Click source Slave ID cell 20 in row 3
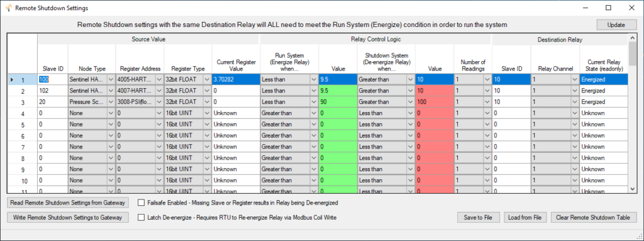Screen dimensions: 644x241 (52, 101)
